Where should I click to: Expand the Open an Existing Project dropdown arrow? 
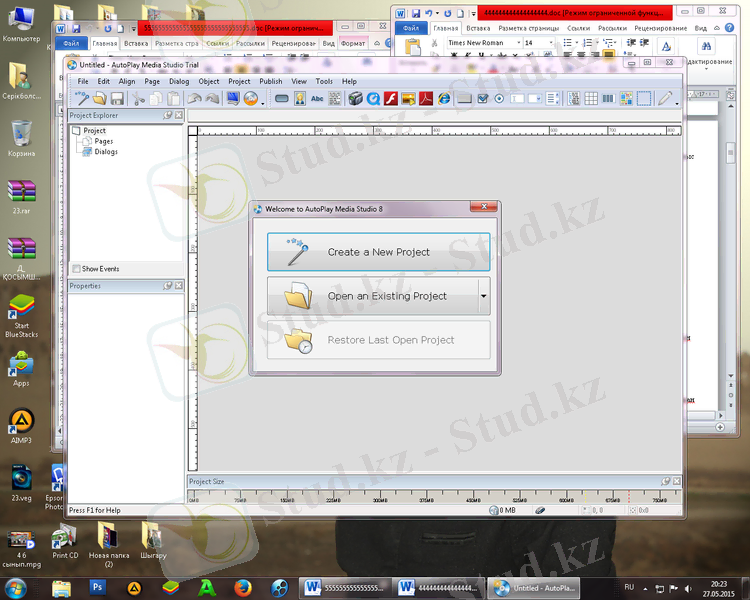(x=484, y=297)
